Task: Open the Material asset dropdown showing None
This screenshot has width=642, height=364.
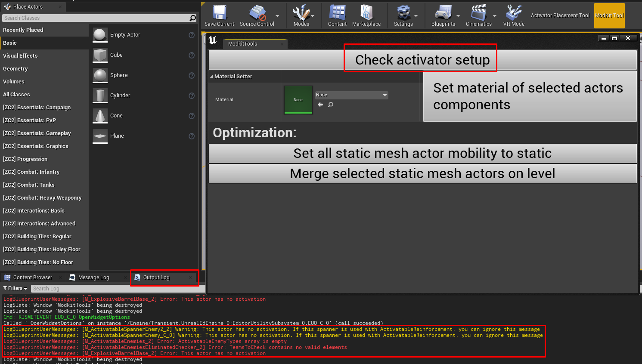Action: click(351, 95)
